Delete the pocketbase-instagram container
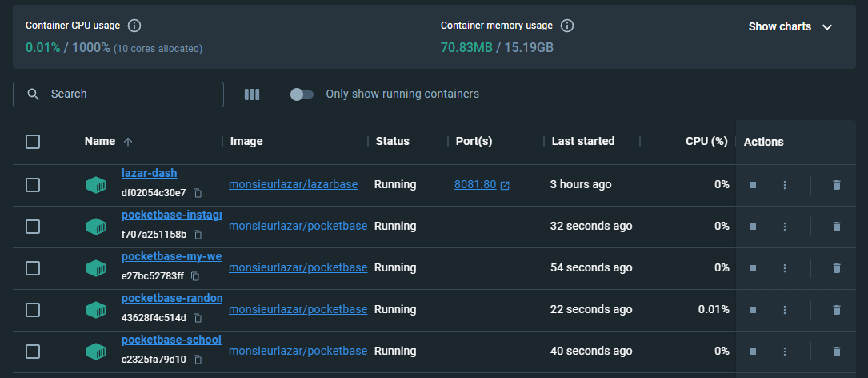 coord(837,226)
